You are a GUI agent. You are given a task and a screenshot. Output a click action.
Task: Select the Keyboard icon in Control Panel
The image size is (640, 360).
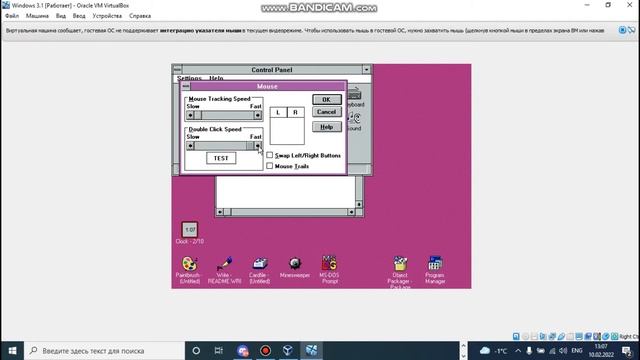pyautogui.click(x=354, y=95)
